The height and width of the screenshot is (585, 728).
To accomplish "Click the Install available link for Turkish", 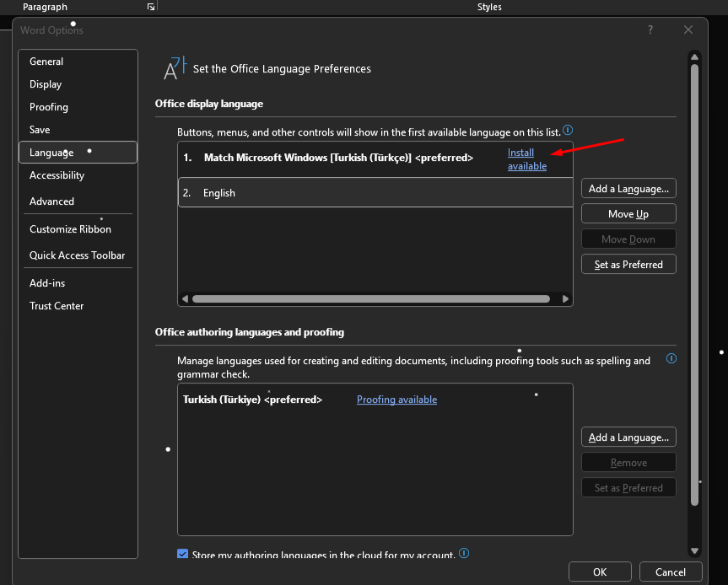I will (x=527, y=159).
